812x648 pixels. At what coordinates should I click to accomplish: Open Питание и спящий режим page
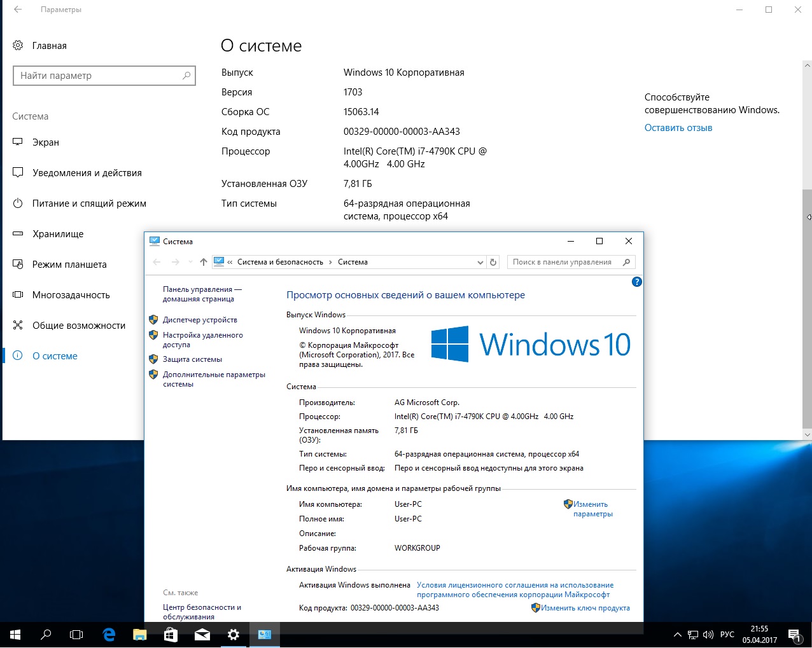[x=80, y=203]
